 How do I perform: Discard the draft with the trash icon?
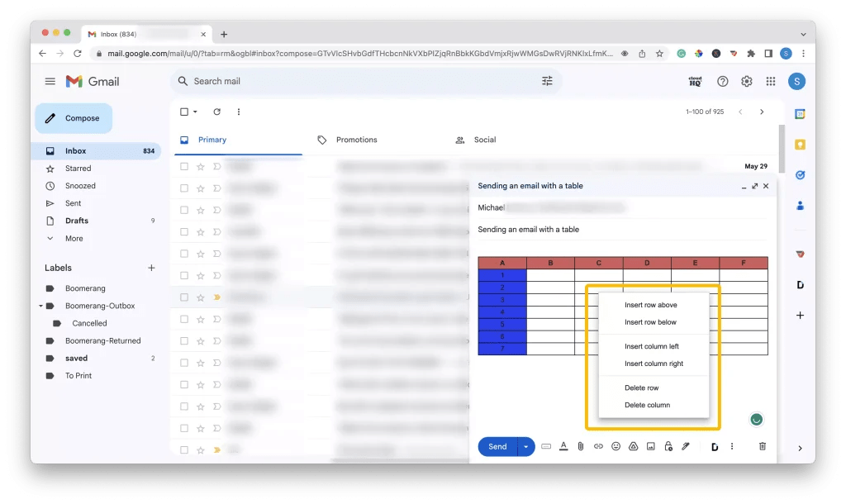click(x=761, y=446)
